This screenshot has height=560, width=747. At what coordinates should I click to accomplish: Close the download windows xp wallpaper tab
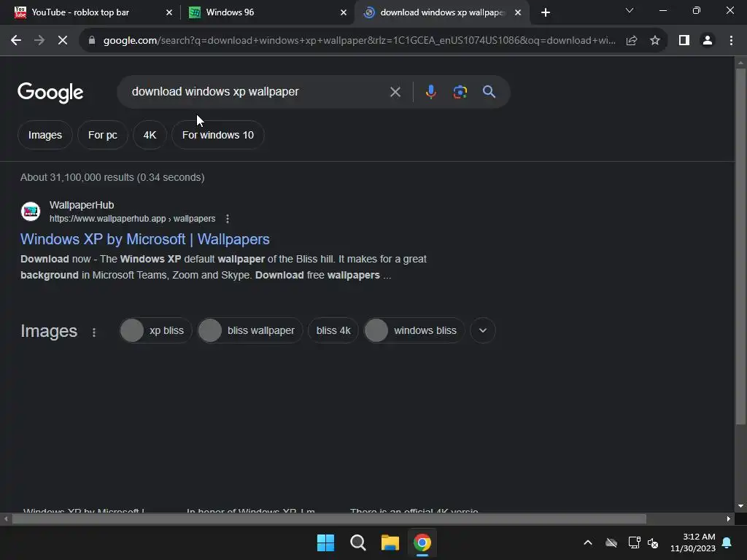coord(518,12)
